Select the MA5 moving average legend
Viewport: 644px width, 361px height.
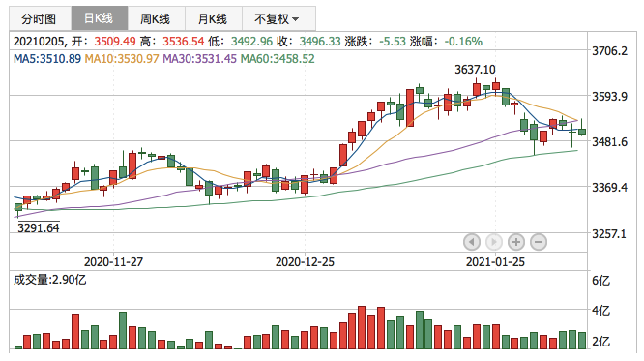tap(47, 59)
